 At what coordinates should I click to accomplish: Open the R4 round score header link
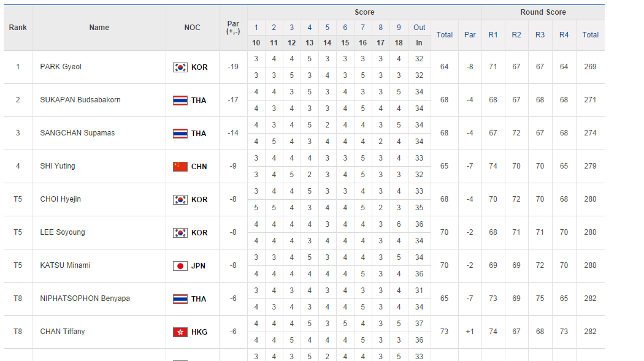tap(564, 35)
